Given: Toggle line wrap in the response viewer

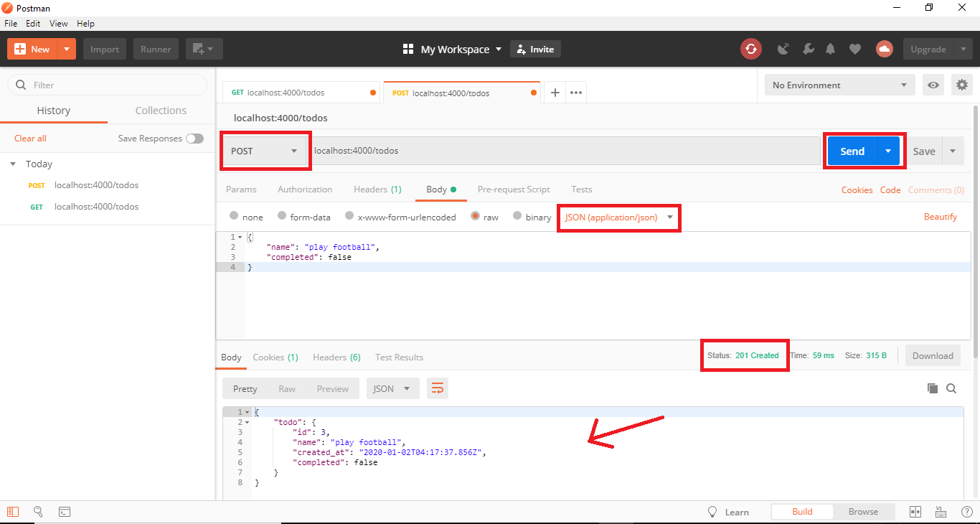Looking at the screenshot, I should coord(437,388).
